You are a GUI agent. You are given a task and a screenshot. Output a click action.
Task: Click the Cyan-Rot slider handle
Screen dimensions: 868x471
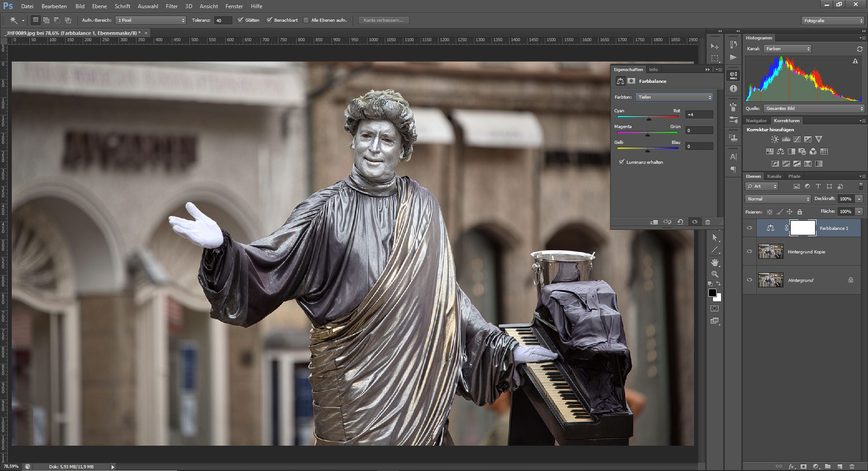click(649, 119)
